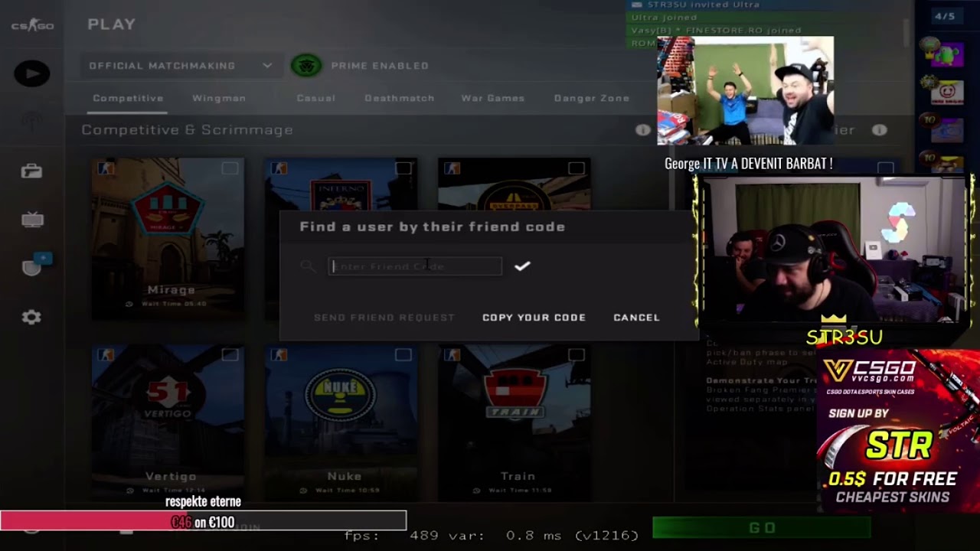
Task: Click the donation goal progress bar
Action: (x=203, y=521)
